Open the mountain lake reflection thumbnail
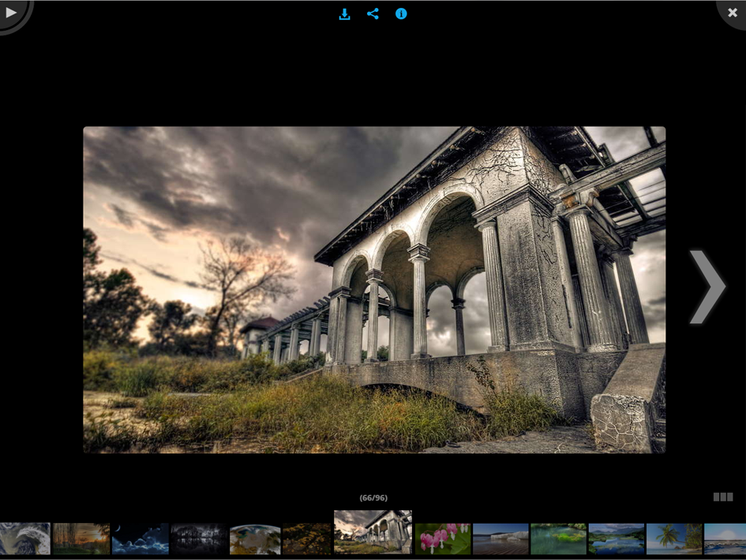This screenshot has height=560, width=746. (616, 539)
